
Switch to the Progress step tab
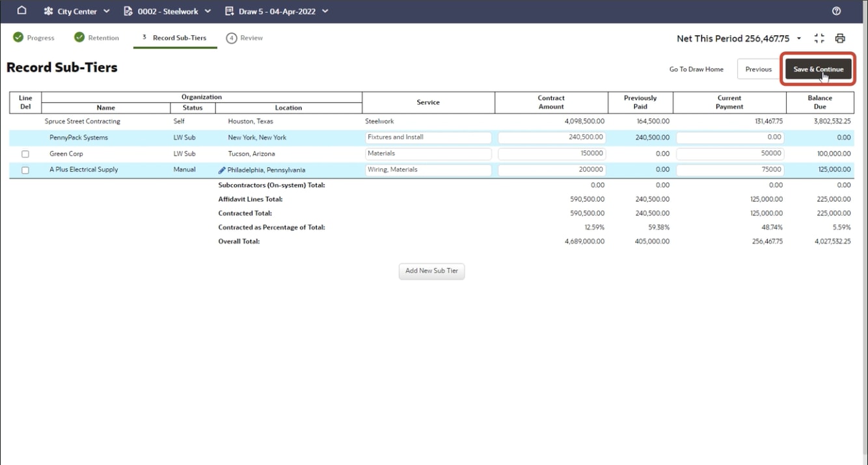tap(34, 38)
